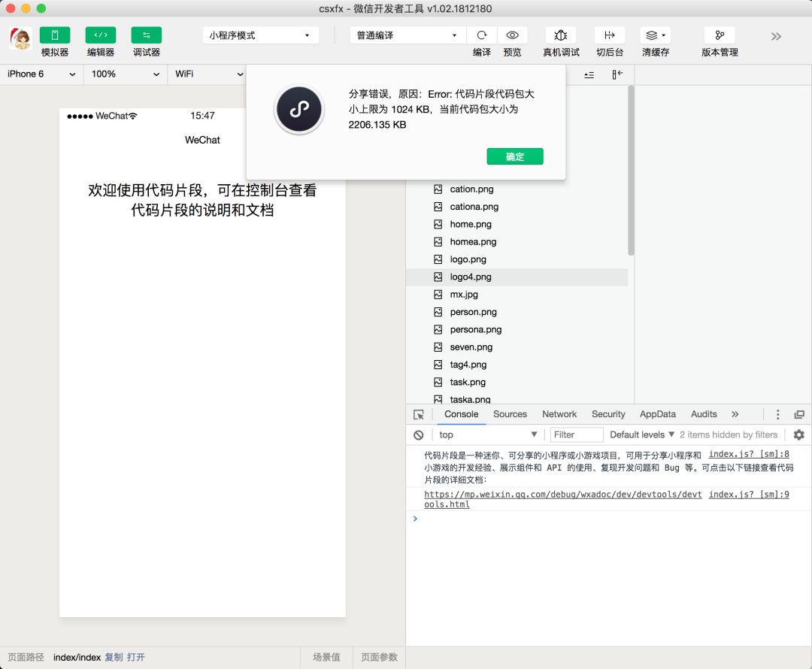812x669 pixels.
Task: Open the WiFi network dropdown
Action: click(209, 74)
